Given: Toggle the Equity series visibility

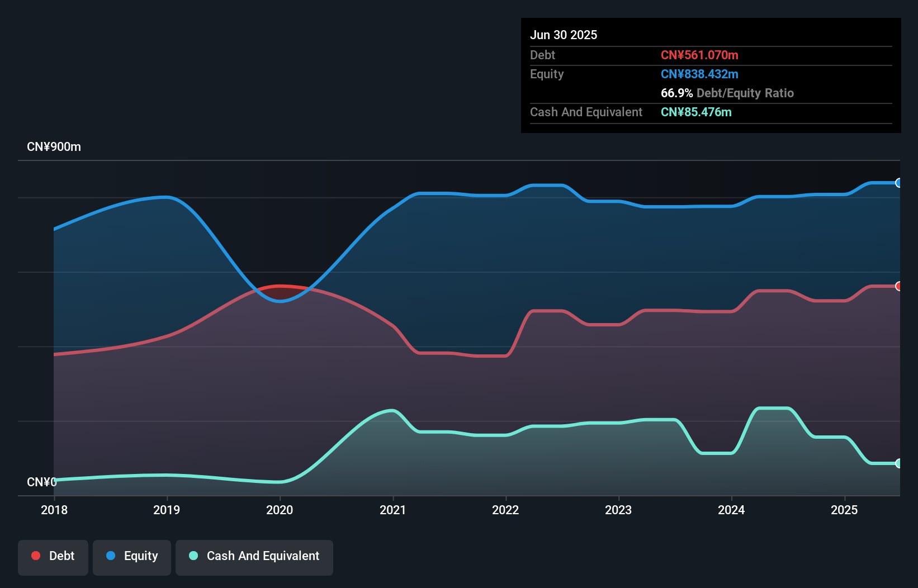Looking at the screenshot, I should click(131, 556).
